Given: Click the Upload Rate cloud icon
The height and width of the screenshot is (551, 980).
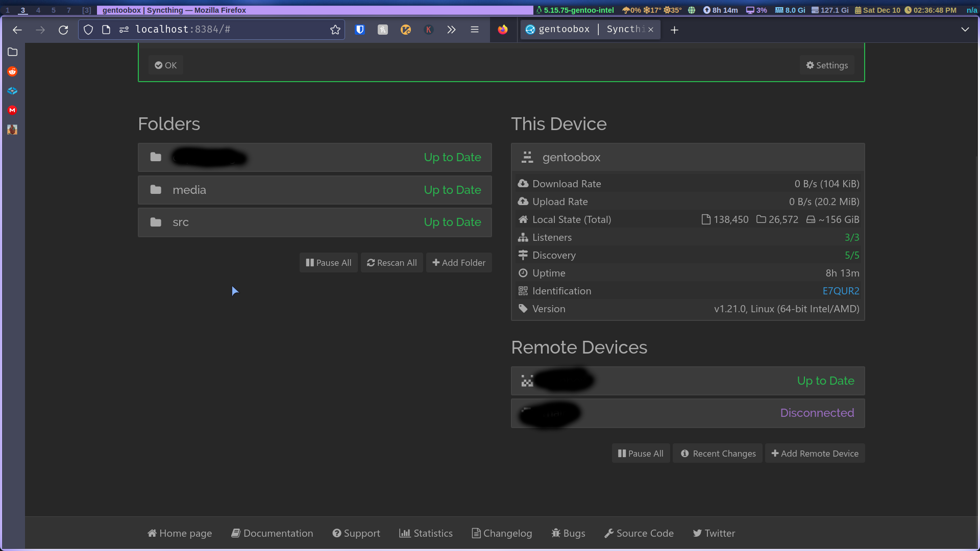Looking at the screenshot, I should [x=523, y=202].
